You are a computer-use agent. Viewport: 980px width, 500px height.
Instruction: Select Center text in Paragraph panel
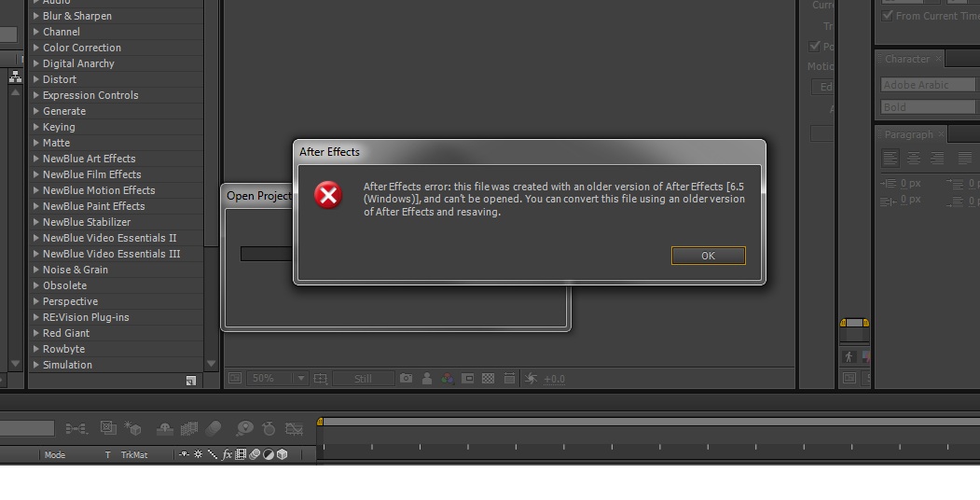(x=913, y=159)
